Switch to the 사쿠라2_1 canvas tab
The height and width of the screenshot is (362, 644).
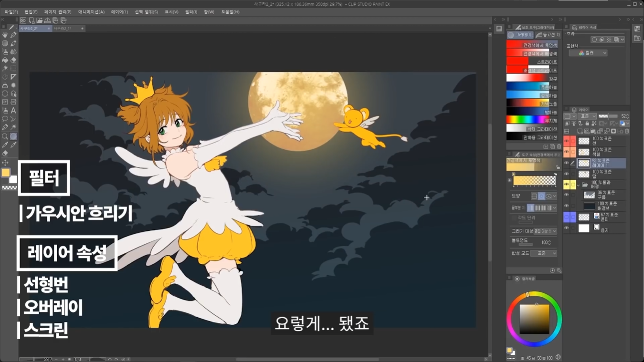point(68,29)
